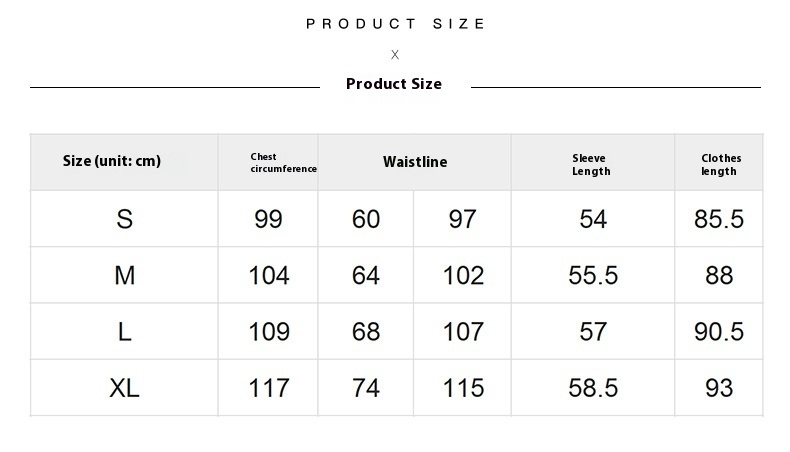This screenshot has width=790, height=452.
Task: Click the S size row label
Action: point(124,219)
